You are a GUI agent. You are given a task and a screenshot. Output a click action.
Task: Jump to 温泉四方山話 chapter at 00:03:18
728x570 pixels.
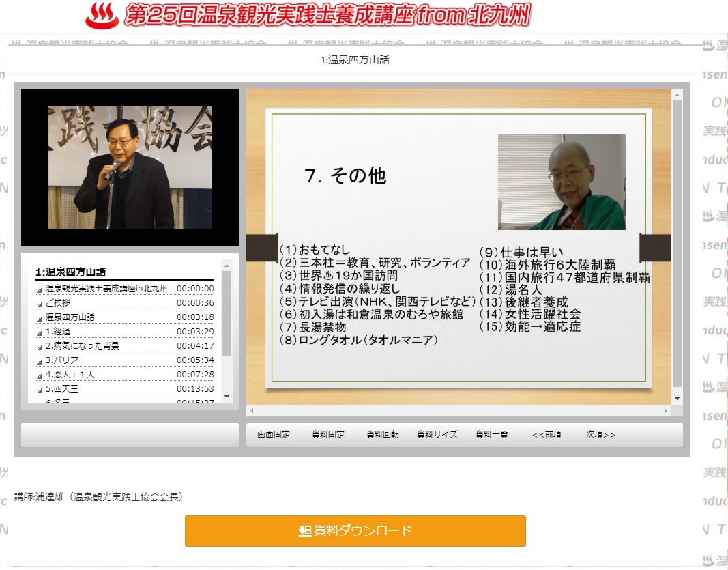tap(70, 317)
